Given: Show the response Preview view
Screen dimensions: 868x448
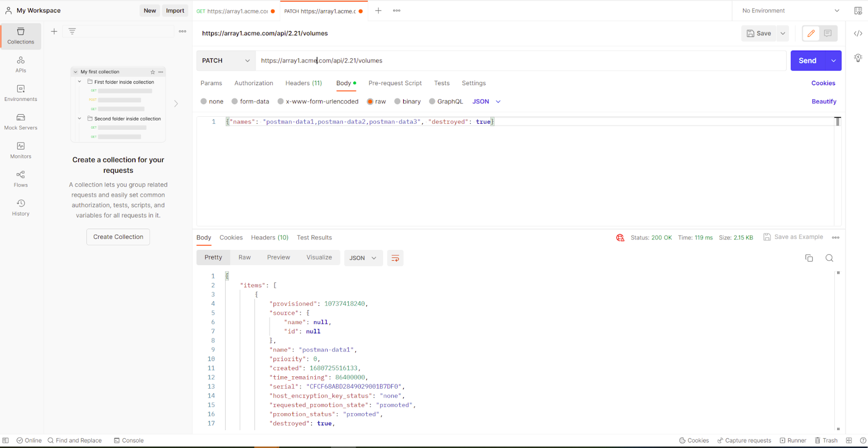Looking at the screenshot, I should (x=279, y=257).
